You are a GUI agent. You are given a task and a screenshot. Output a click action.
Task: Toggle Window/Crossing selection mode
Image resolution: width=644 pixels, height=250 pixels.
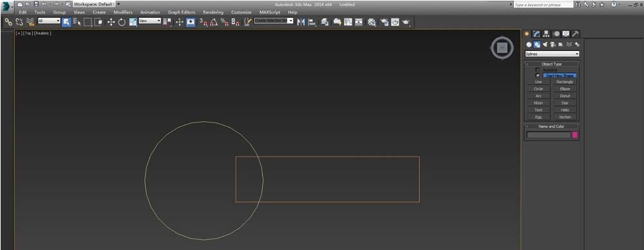(x=98, y=22)
